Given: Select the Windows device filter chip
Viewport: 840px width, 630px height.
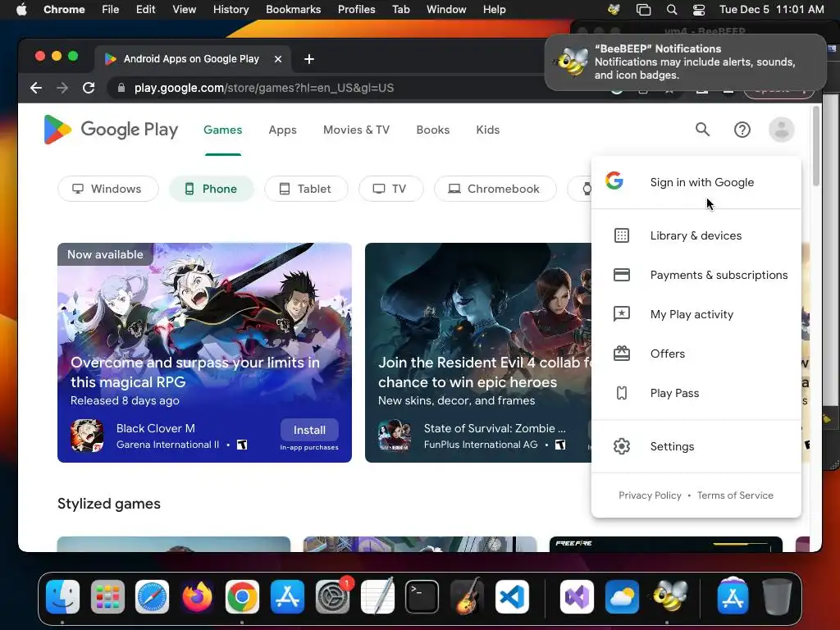Looking at the screenshot, I should [107, 189].
